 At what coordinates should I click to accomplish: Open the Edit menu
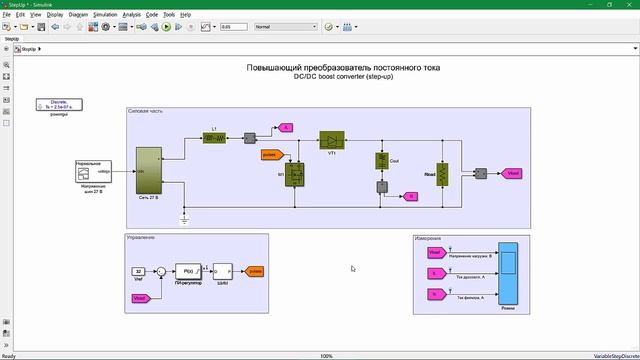(x=20, y=15)
